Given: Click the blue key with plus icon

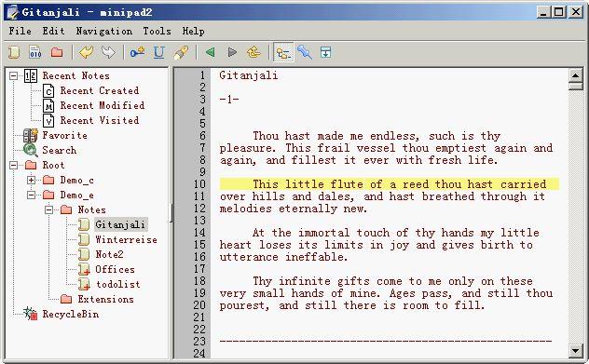Looking at the screenshot, I should (138, 52).
